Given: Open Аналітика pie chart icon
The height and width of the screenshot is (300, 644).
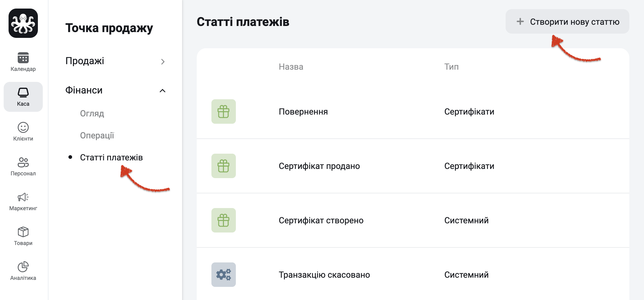Looking at the screenshot, I should [23, 267].
